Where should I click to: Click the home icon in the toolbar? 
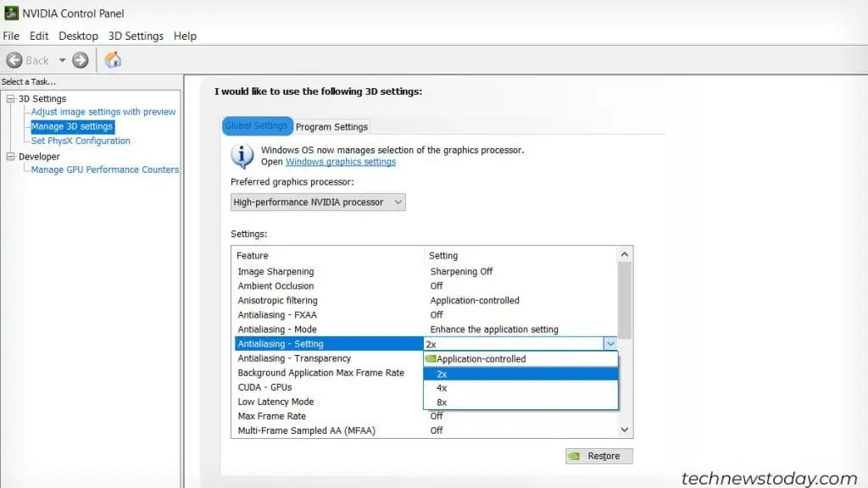pyautogui.click(x=113, y=59)
